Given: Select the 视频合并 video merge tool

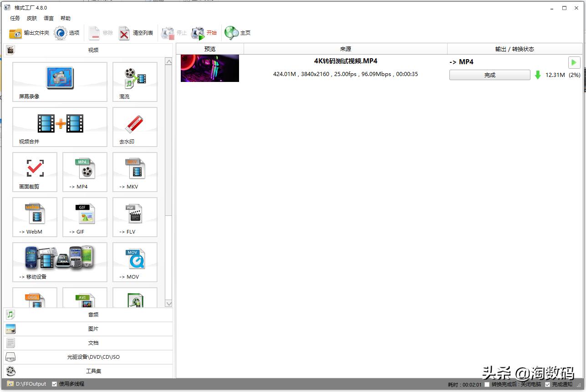Looking at the screenshot, I should (x=59, y=127).
